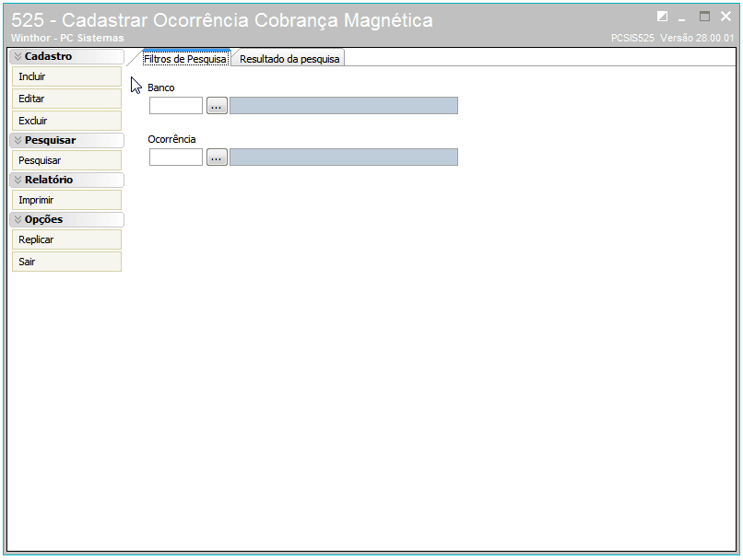Click the Ocorrência description field
743x560 pixels.
coord(344,157)
